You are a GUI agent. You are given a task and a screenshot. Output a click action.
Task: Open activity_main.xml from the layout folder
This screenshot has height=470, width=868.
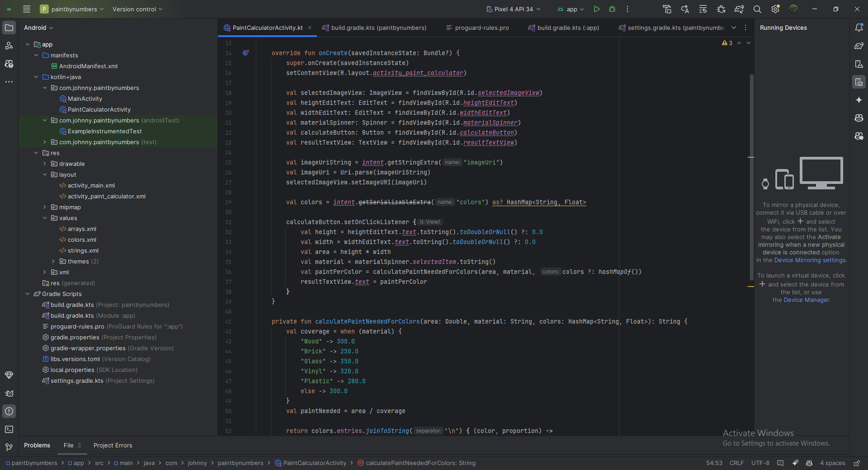point(91,186)
